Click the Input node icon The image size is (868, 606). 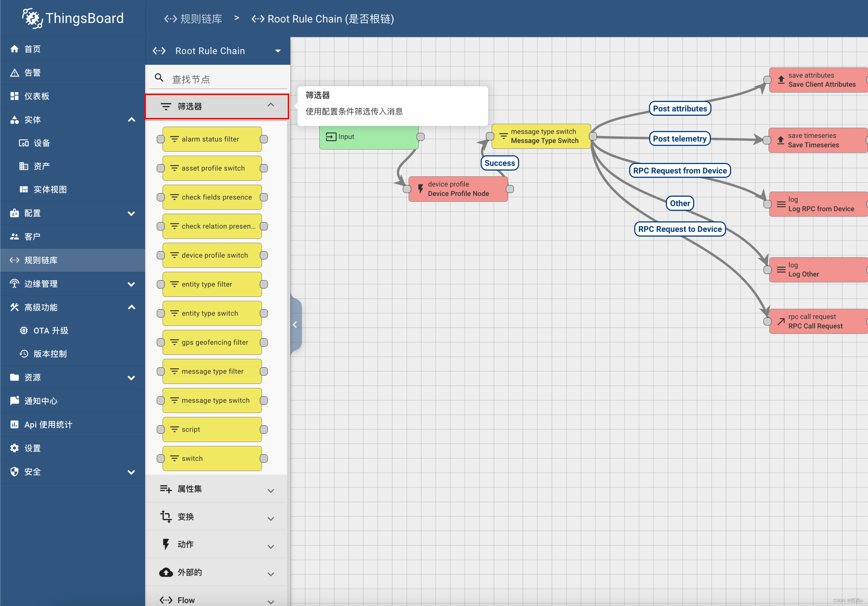331,136
